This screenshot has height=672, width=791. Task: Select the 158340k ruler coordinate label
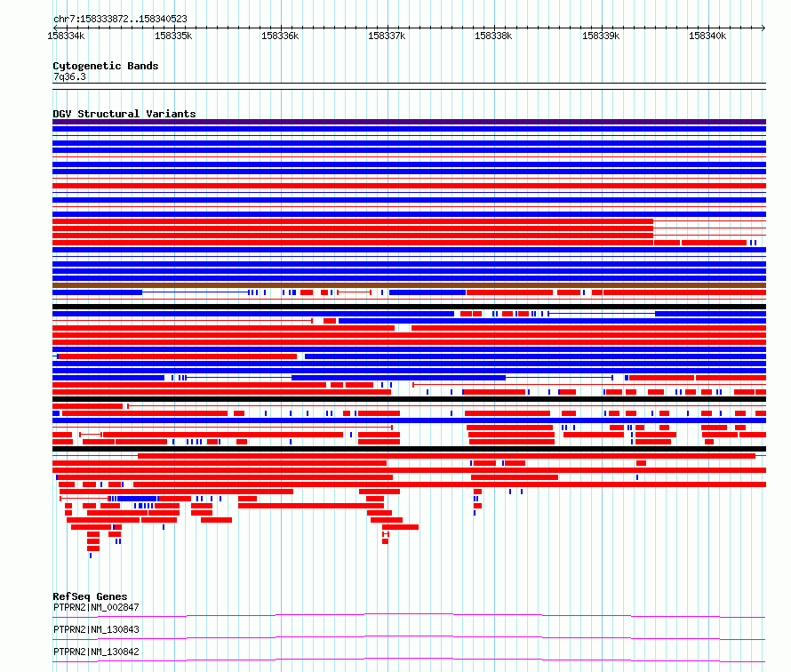(x=707, y=36)
